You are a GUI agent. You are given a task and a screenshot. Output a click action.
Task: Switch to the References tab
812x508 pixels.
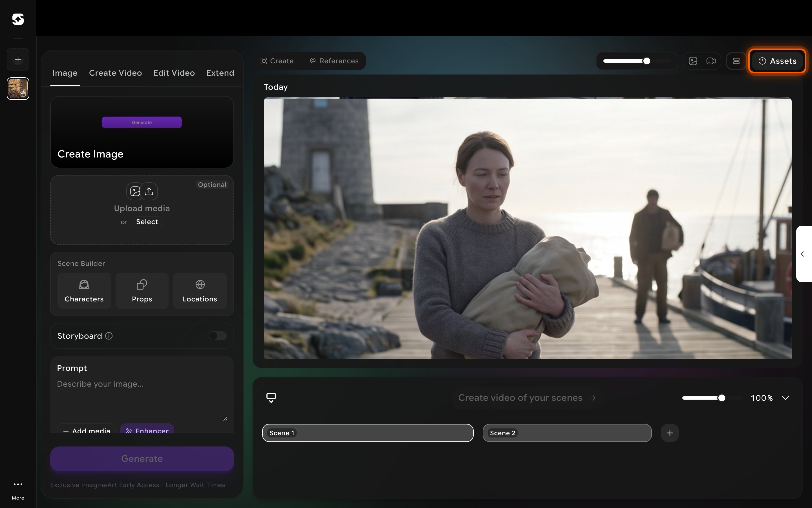point(334,61)
